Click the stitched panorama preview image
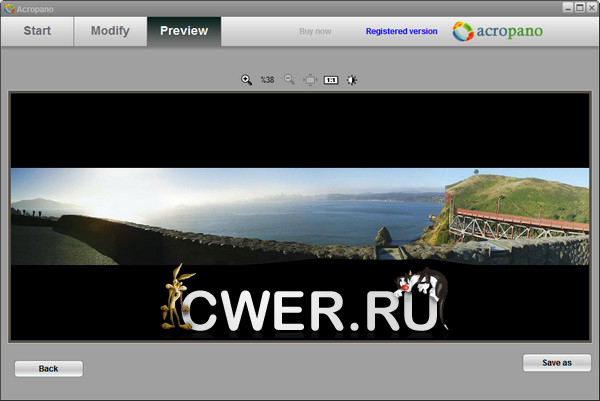Image resolution: width=600 pixels, height=401 pixels. pyautogui.click(x=300, y=216)
